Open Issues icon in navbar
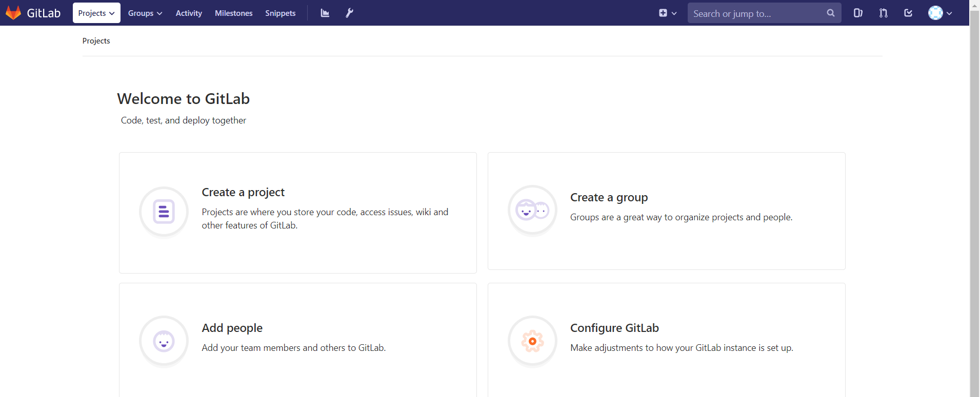Image resolution: width=980 pixels, height=397 pixels. pyautogui.click(x=858, y=13)
